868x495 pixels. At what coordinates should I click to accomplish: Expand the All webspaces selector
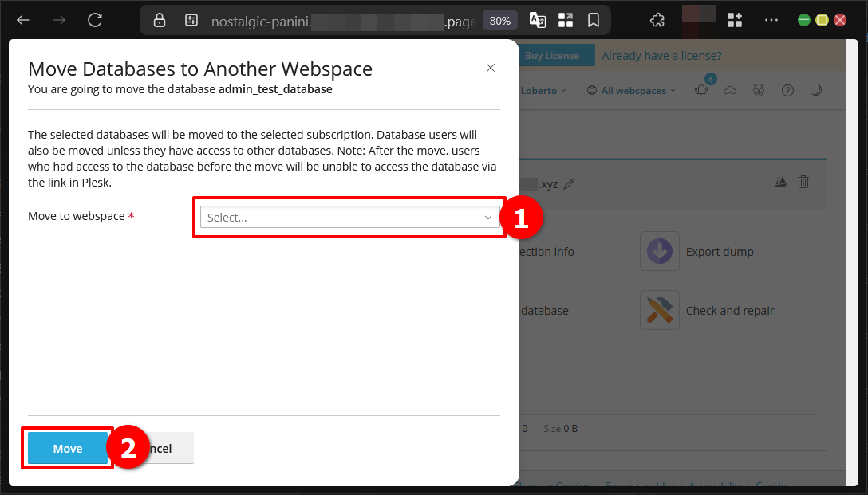[x=631, y=90]
